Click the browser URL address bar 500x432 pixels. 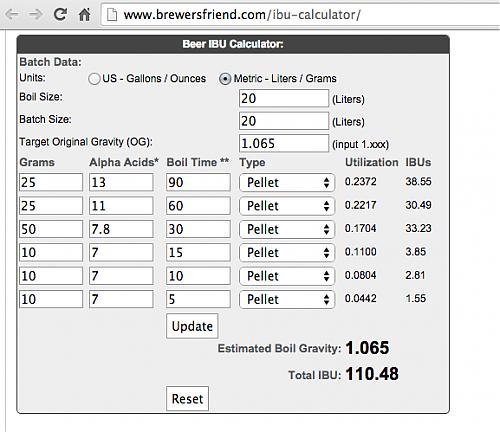pyautogui.click(x=300, y=15)
